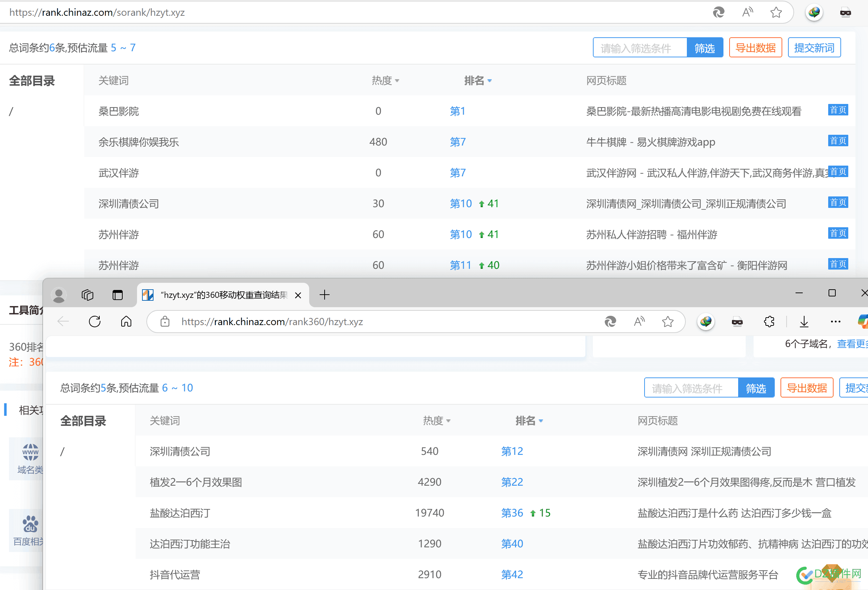Click the refresh icon in front window toolbar
868x590 pixels.
click(94, 322)
